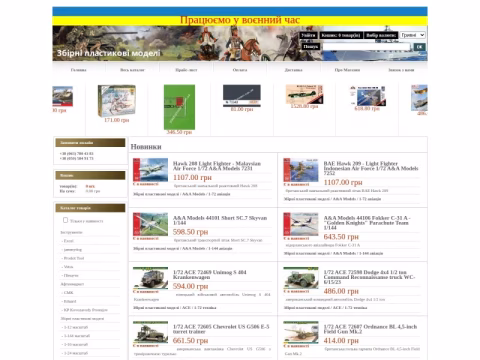
Task: Select 1-12 масштаб sidebar category
Action: point(75,327)
